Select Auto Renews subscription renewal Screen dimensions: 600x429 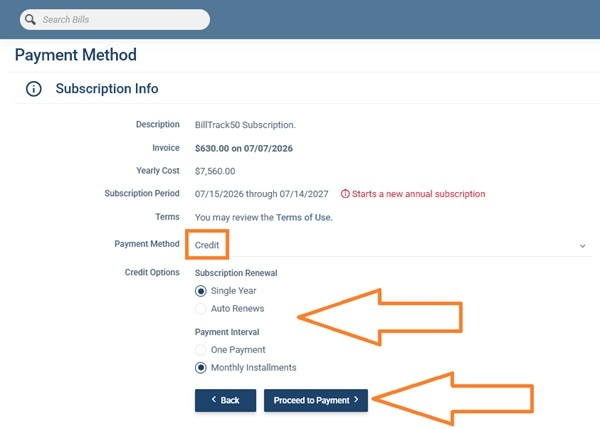[201, 308]
